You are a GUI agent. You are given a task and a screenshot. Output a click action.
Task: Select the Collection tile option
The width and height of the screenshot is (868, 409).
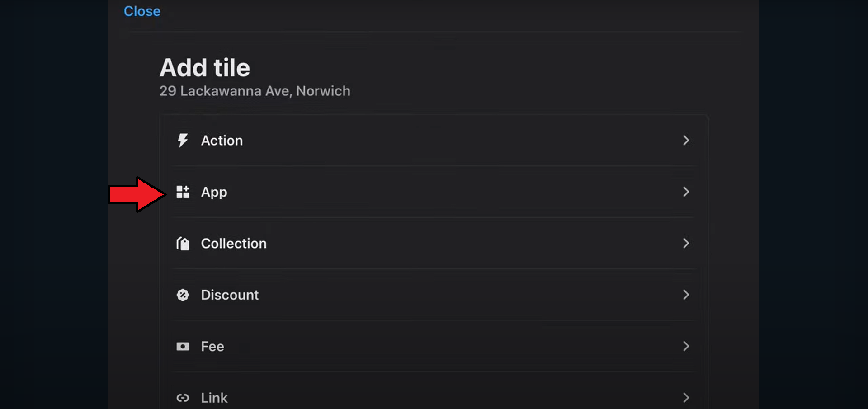234,244
